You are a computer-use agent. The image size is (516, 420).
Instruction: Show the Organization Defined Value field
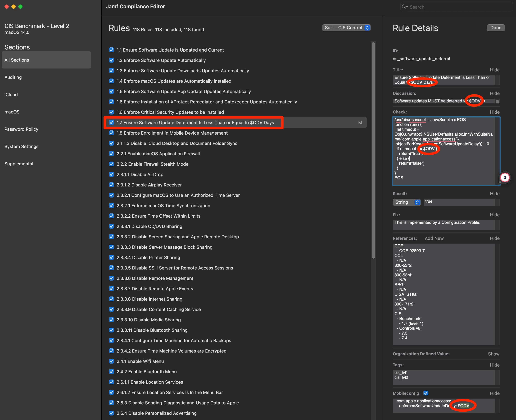coord(494,354)
